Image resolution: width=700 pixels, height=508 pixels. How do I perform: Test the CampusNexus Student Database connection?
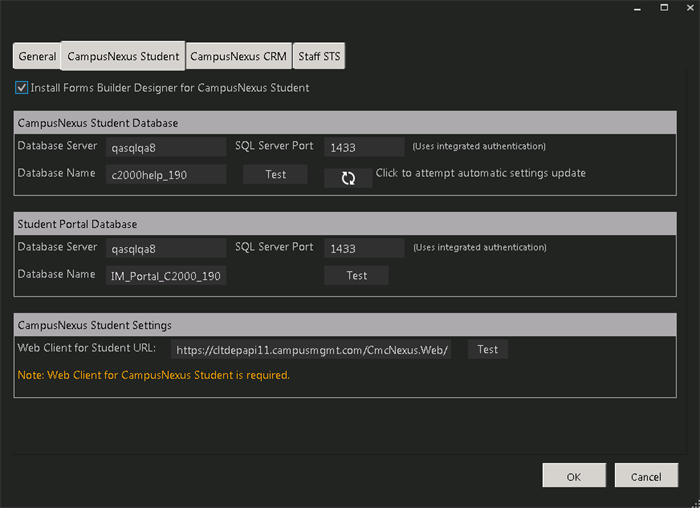tap(275, 174)
